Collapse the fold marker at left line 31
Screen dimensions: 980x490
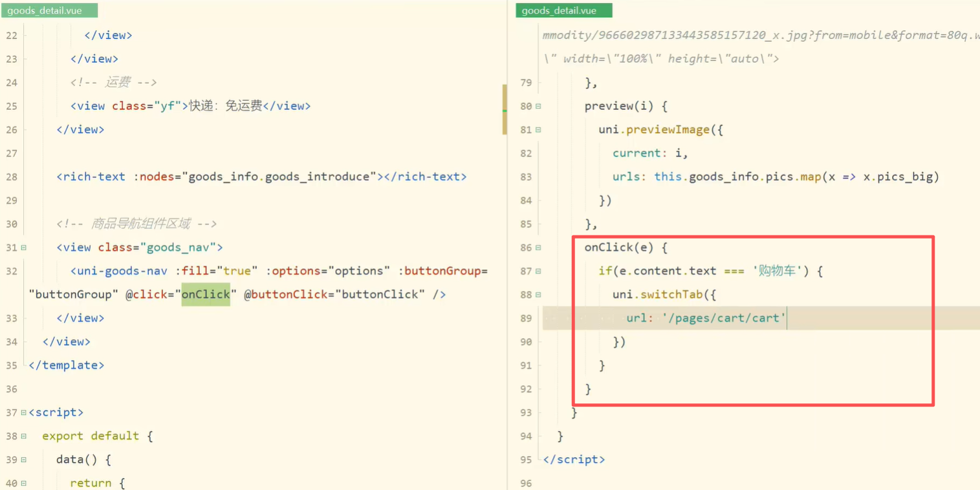coord(23,248)
